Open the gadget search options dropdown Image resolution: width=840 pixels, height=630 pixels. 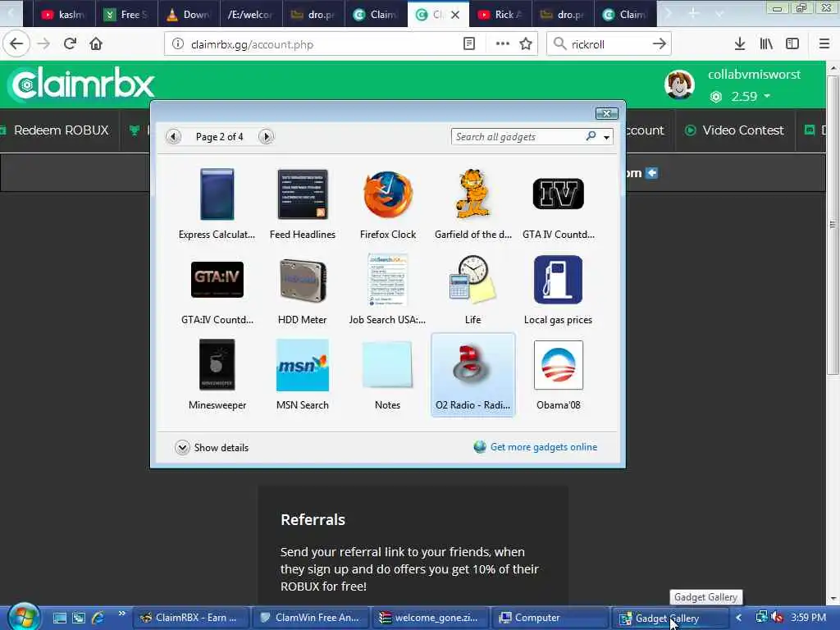(606, 137)
